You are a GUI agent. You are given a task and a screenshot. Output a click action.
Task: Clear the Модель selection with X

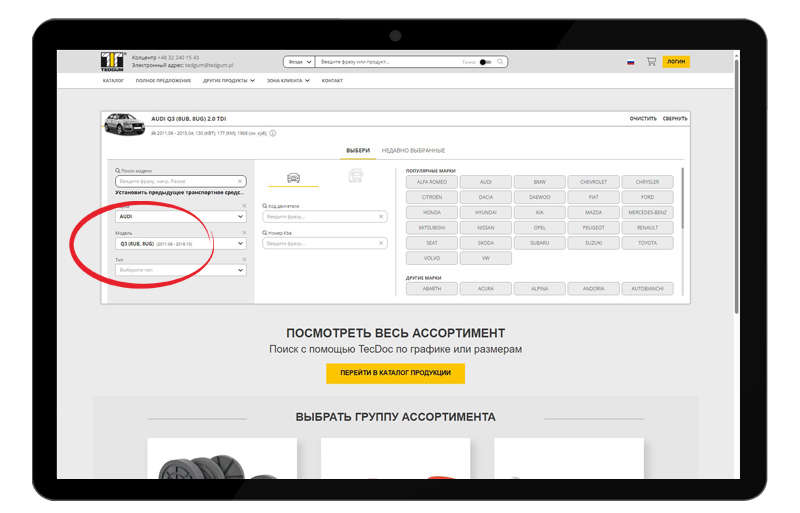(x=244, y=233)
